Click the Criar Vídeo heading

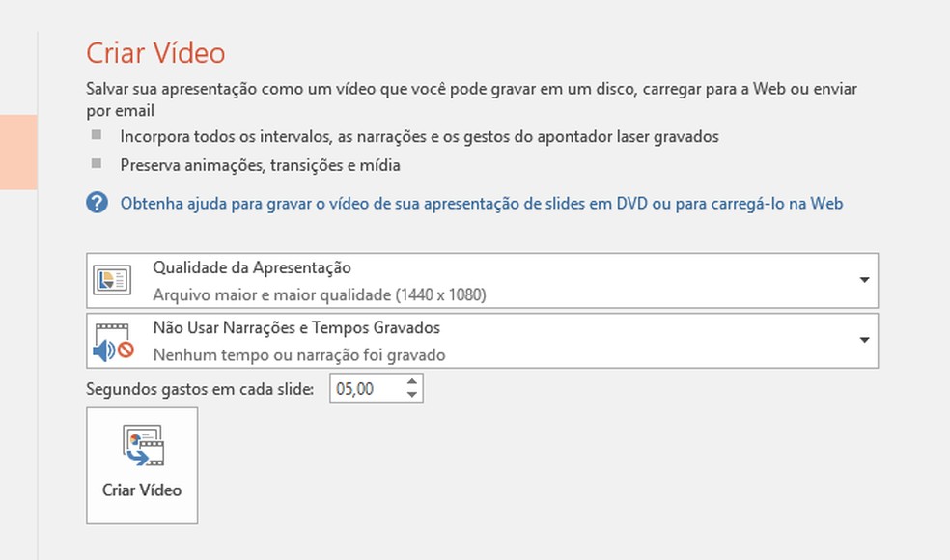pyautogui.click(x=156, y=53)
